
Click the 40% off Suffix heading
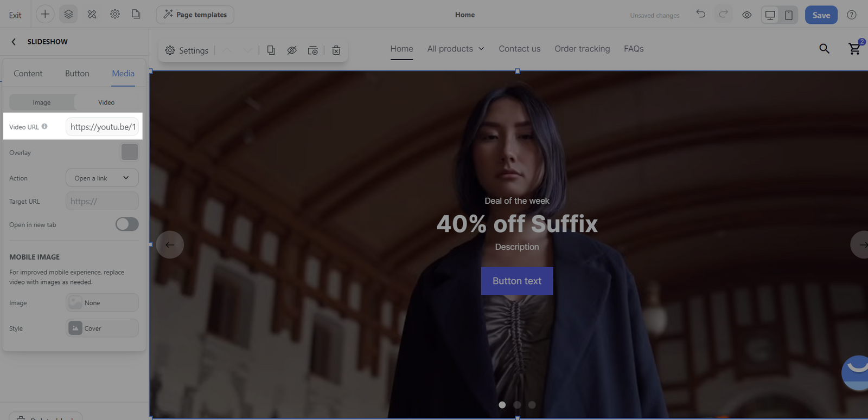click(517, 224)
